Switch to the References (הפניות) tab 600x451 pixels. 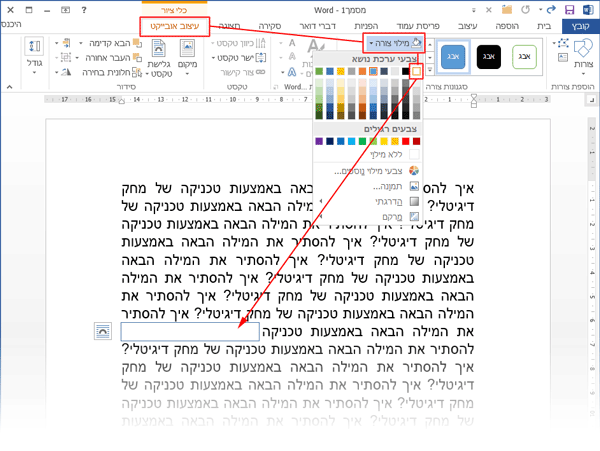coord(366,26)
